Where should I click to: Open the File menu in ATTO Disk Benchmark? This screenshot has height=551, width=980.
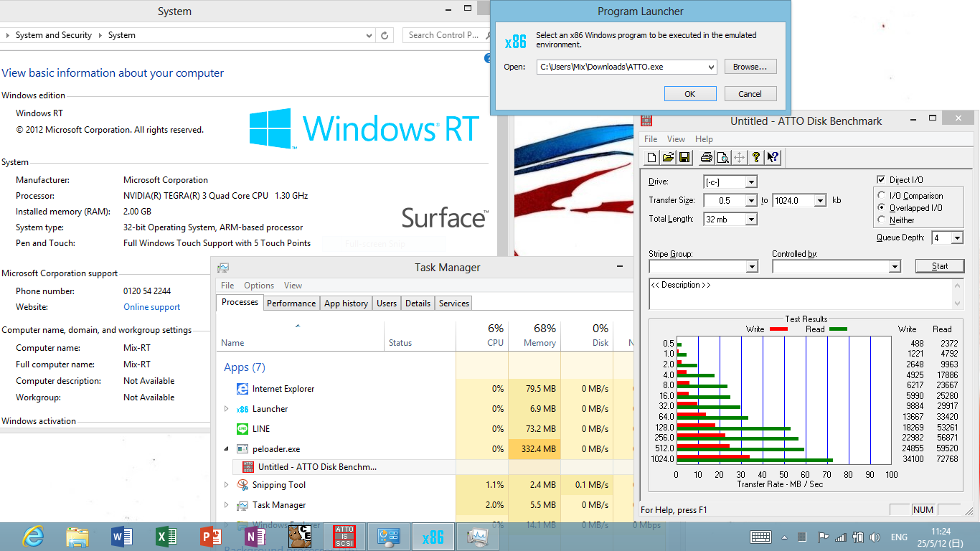point(651,139)
